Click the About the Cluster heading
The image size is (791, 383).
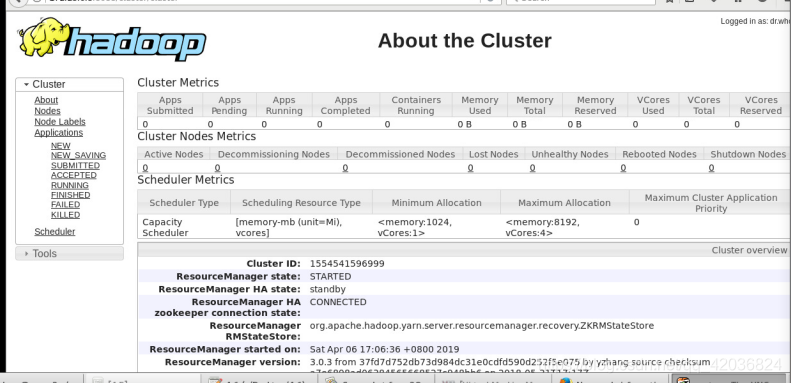tap(465, 40)
